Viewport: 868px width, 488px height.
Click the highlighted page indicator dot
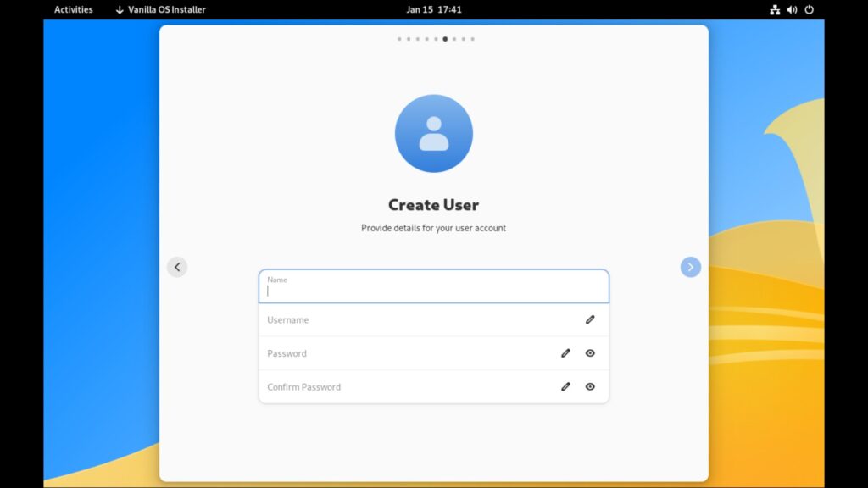[445, 39]
